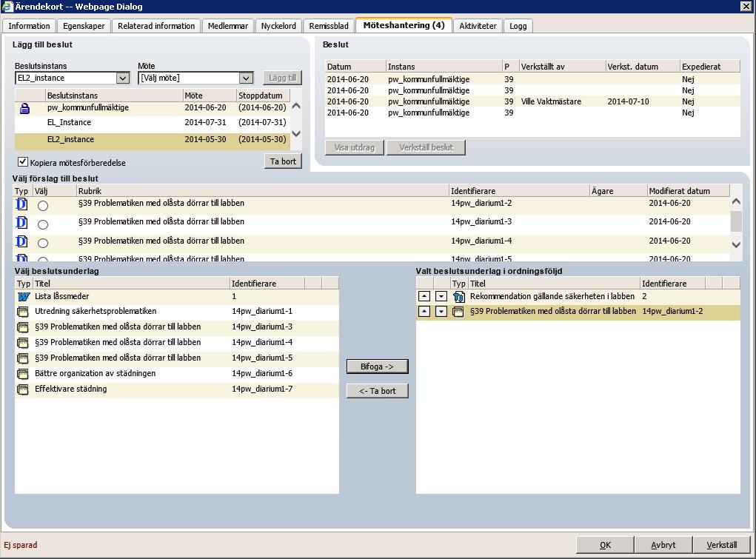Toggle Kopiera mötesförberedelse checkbox
This screenshot has height=559, width=756.
click(x=22, y=161)
